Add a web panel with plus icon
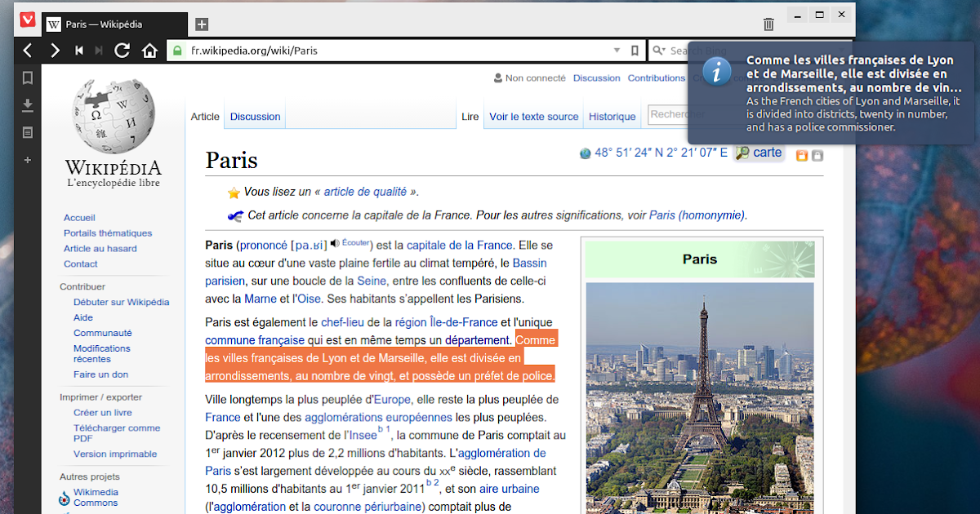980x514 pixels. [28, 160]
